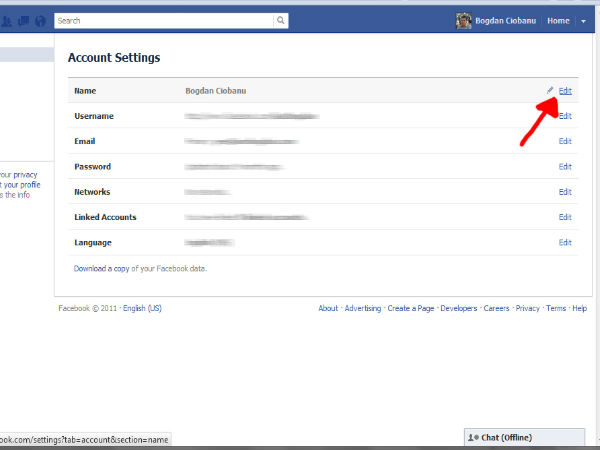Edit the Networks setting
The width and height of the screenshot is (600, 450).
[x=565, y=192]
